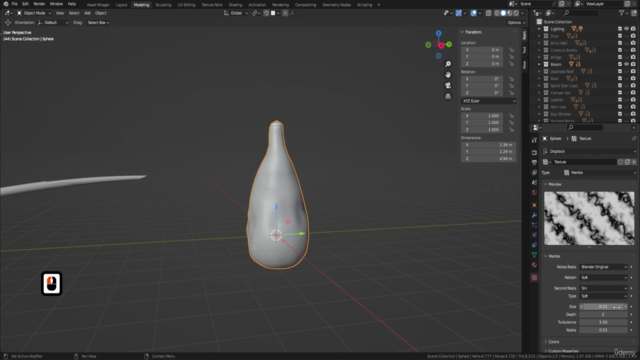640x360 pixels.
Task: Open the World properties tab icon
Action: [x=534, y=193]
